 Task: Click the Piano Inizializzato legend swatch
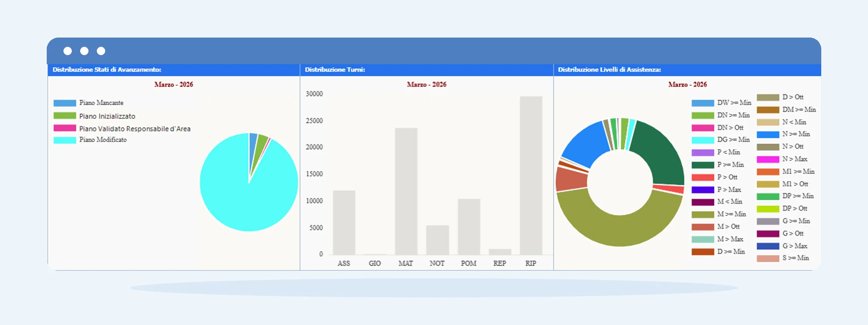point(65,116)
